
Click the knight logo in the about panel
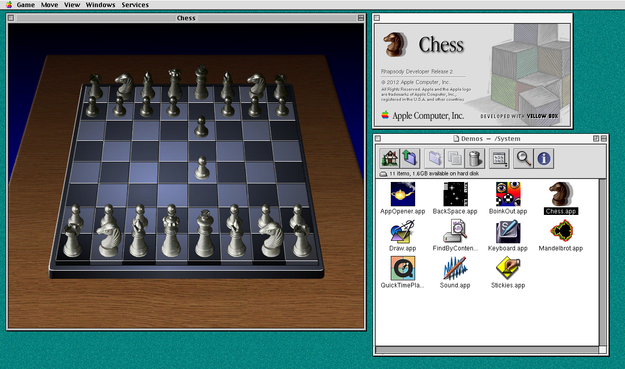point(395,45)
